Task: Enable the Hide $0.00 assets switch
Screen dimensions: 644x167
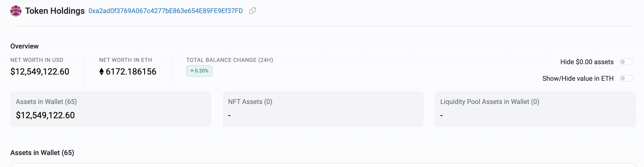Action: point(626,62)
